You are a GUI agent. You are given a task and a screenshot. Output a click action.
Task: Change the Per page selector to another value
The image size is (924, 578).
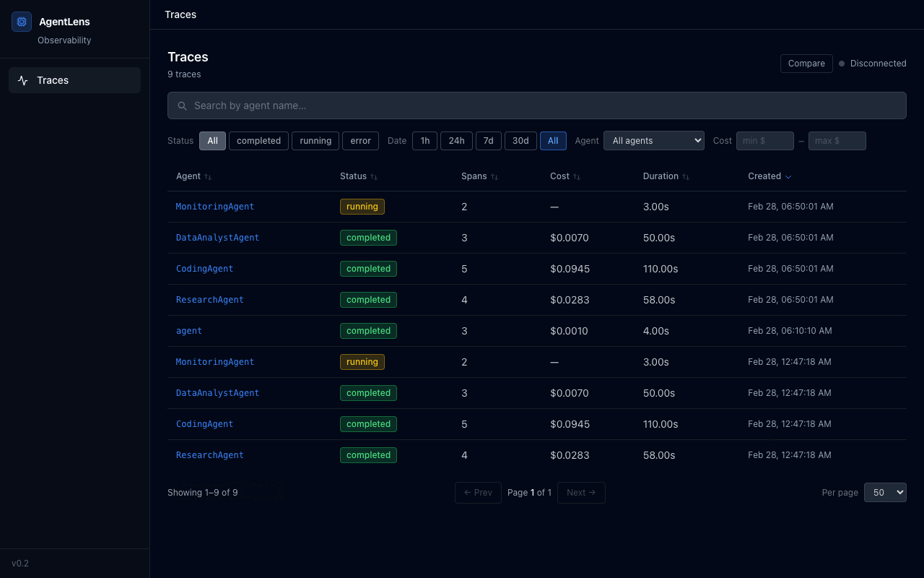click(885, 492)
